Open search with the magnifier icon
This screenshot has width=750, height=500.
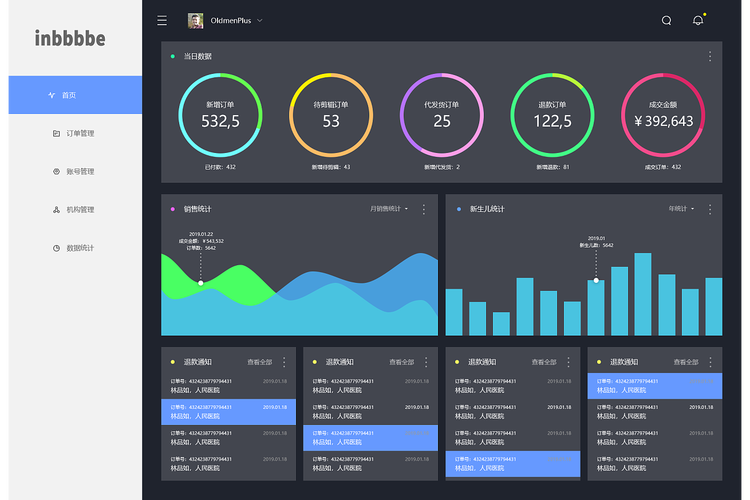[x=667, y=20]
